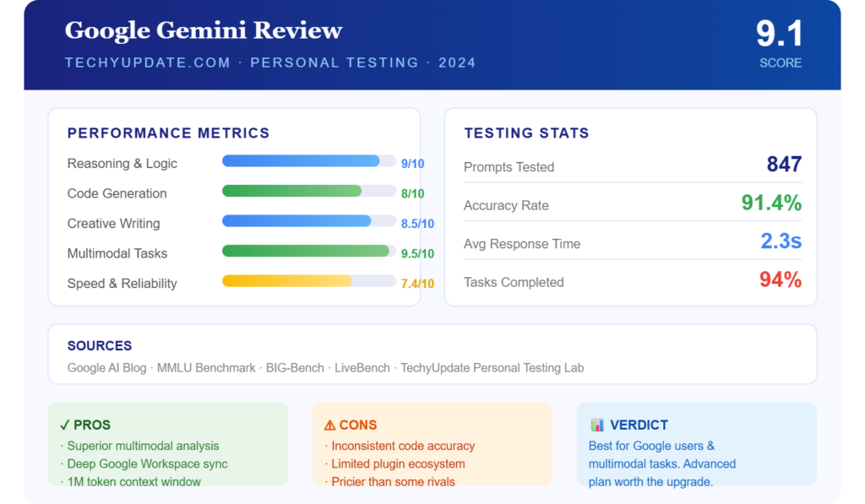Image resolution: width=865 pixels, height=504 pixels.
Task: Click the Reasoning & Logic progress bar
Action: pos(309,161)
